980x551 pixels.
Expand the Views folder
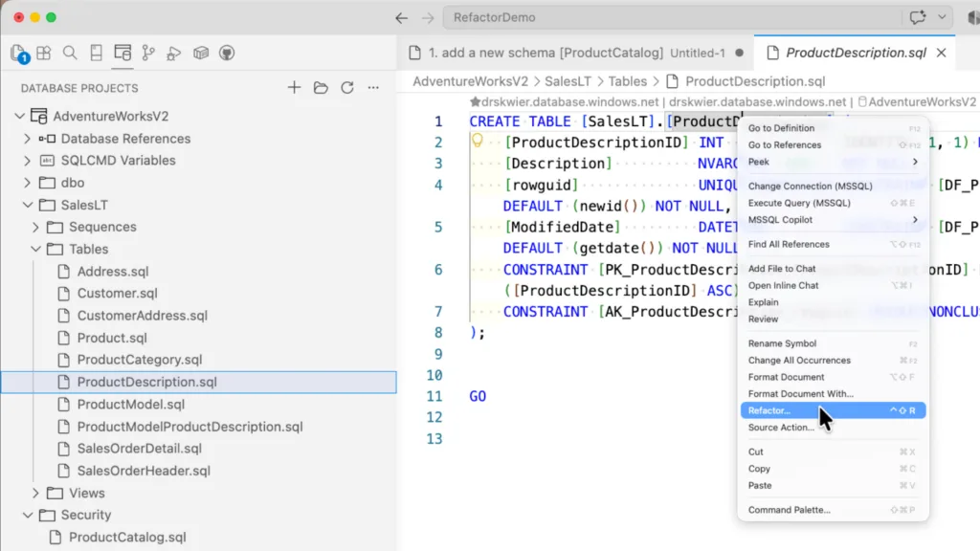pyautogui.click(x=35, y=493)
